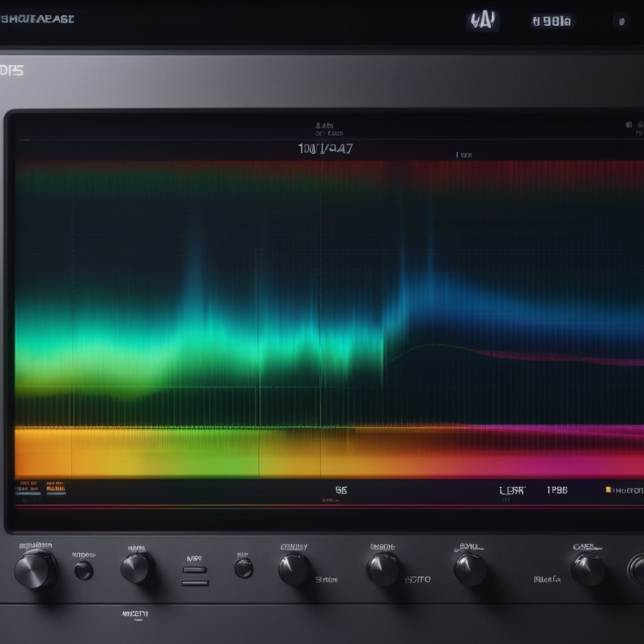The width and height of the screenshot is (644, 644).
Task: Click the orange readout at display bottom left
Action: tap(55, 487)
